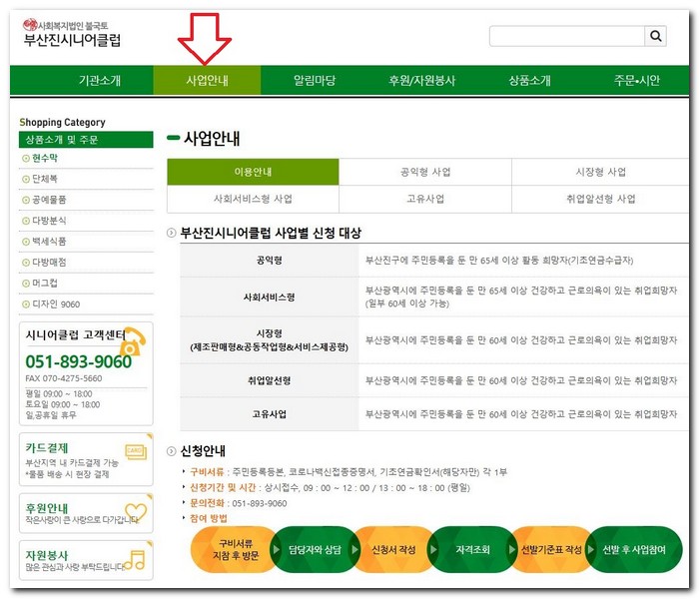
Task: Open the 떡세식품 category link
Action: (49, 242)
